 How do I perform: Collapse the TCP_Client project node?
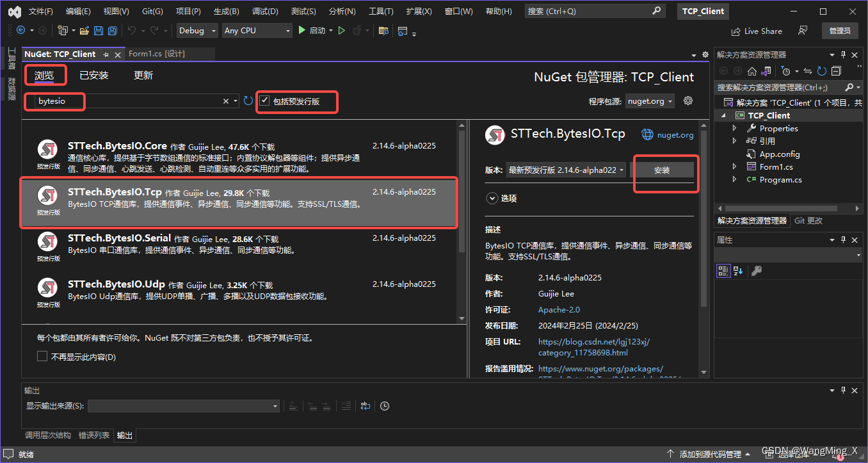pos(724,116)
